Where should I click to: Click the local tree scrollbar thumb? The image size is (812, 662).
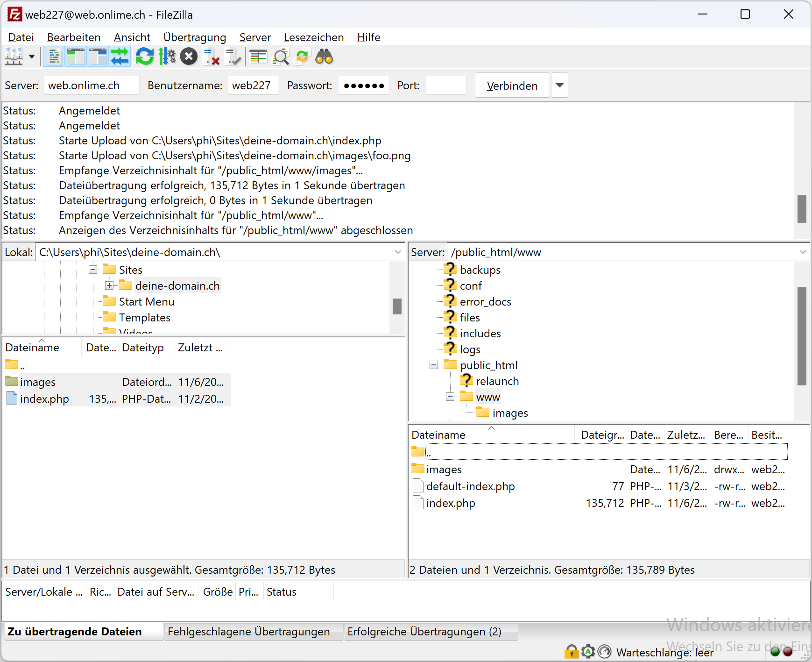click(397, 306)
